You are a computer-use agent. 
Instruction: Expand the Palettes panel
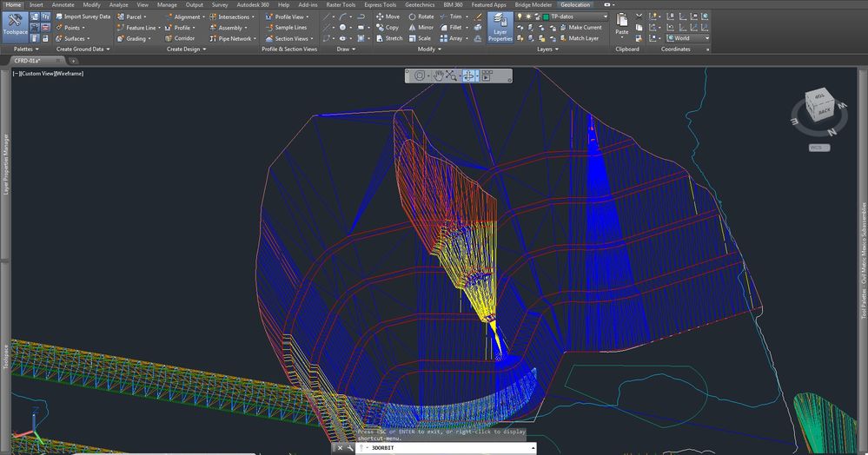tap(26, 49)
